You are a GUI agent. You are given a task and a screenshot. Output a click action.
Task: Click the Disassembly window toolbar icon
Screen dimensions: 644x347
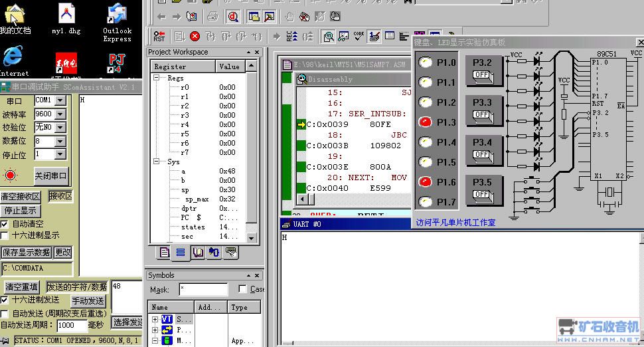click(328, 37)
